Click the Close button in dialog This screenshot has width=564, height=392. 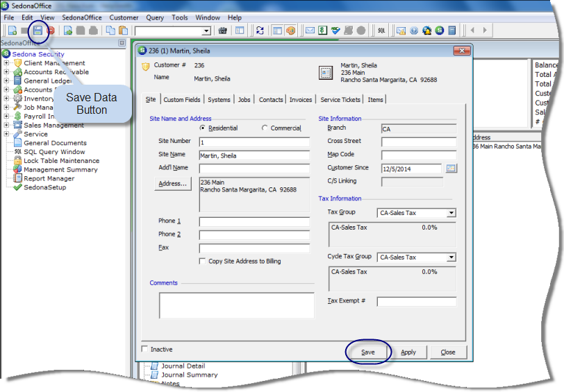pos(448,352)
